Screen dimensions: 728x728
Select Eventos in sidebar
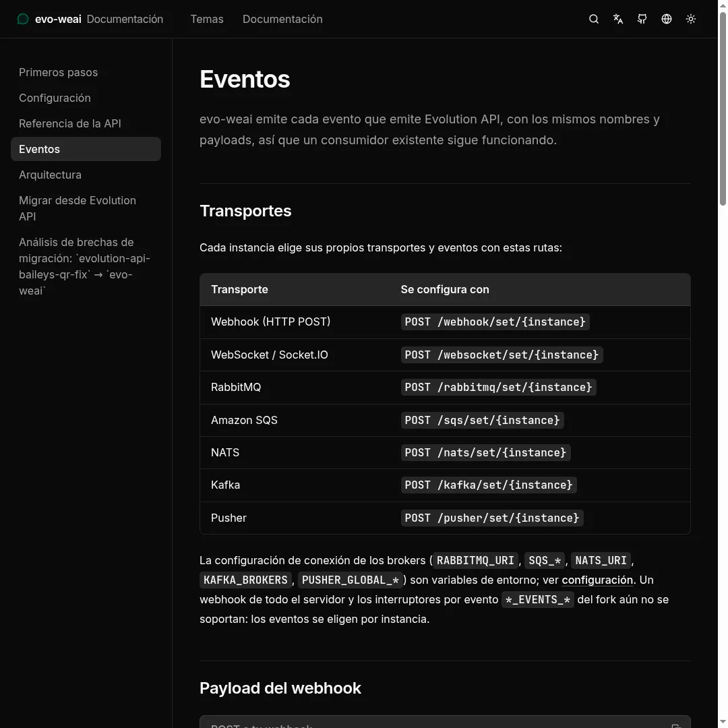tap(86, 149)
